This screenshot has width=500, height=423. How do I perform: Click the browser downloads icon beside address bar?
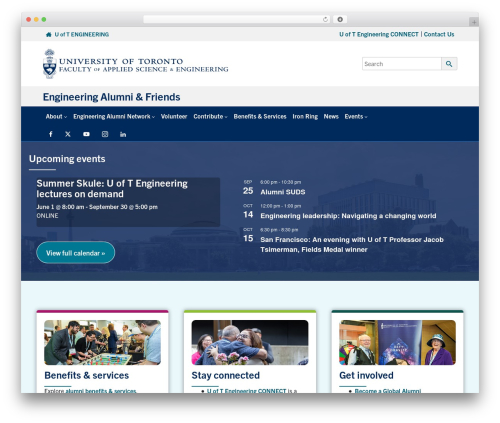340,19
